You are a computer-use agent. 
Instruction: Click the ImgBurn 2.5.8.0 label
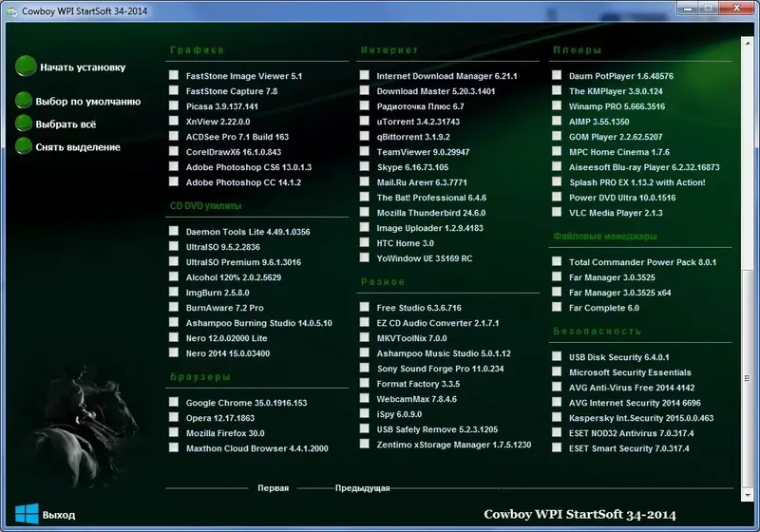[x=218, y=293]
